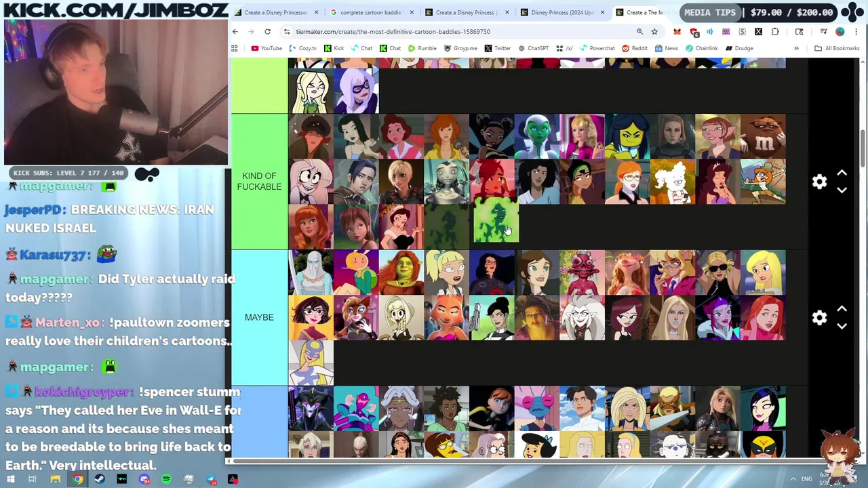Select the green ogre Fiona thumbnail
Image resolution: width=868 pixels, height=488 pixels.
tap(401, 272)
